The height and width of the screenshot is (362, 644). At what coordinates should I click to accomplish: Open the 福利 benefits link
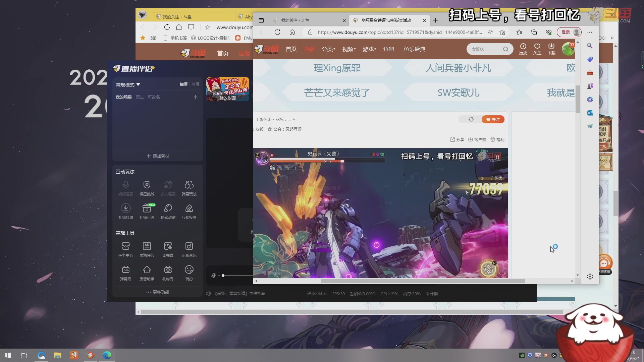pyautogui.click(x=497, y=140)
